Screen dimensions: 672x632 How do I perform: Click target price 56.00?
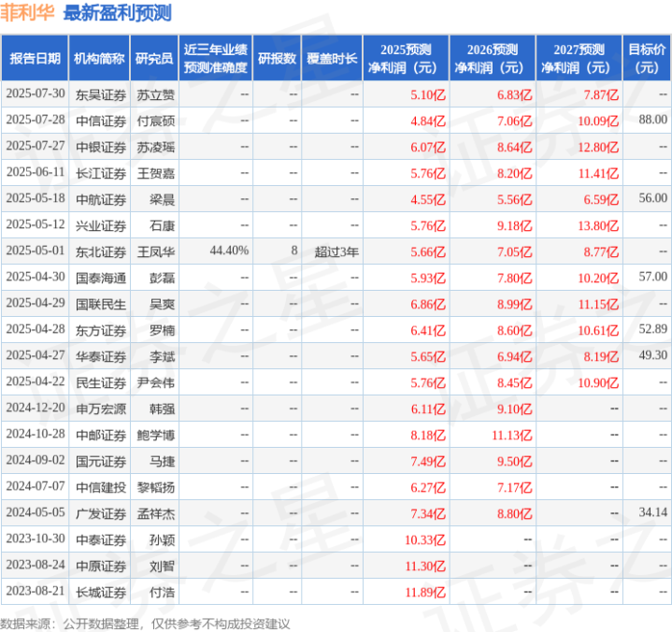[x=652, y=198]
